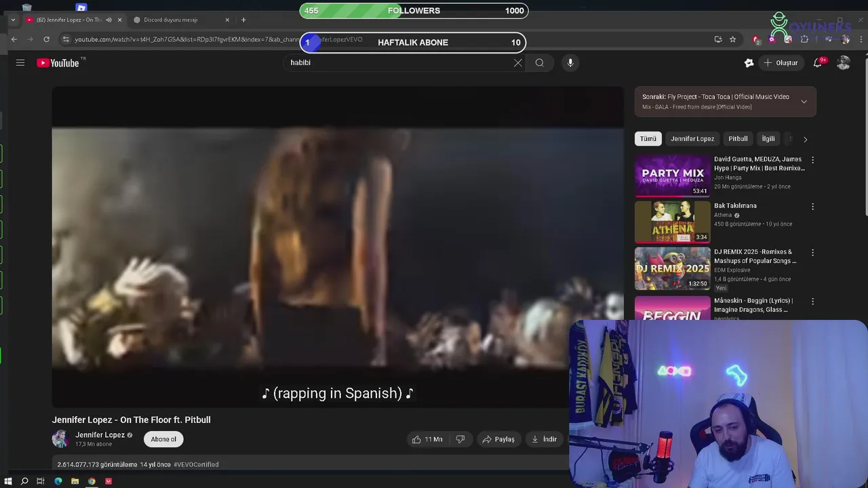Open options menu for DJ REMIX 2025 video
Viewport: 868px width, 488px height.
click(x=812, y=252)
